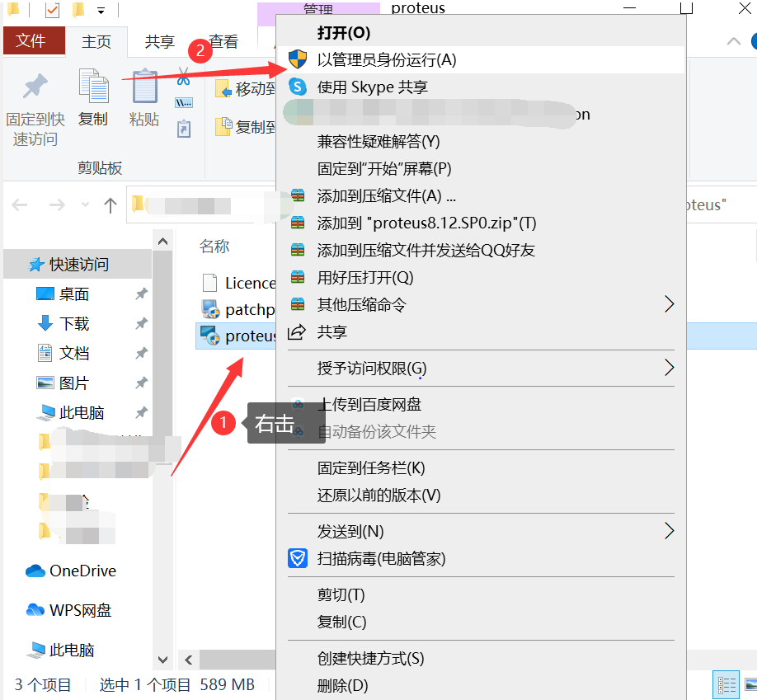This screenshot has width=757, height=700.
Task: Choose 使用 Skype 共享
Action: point(482,87)
